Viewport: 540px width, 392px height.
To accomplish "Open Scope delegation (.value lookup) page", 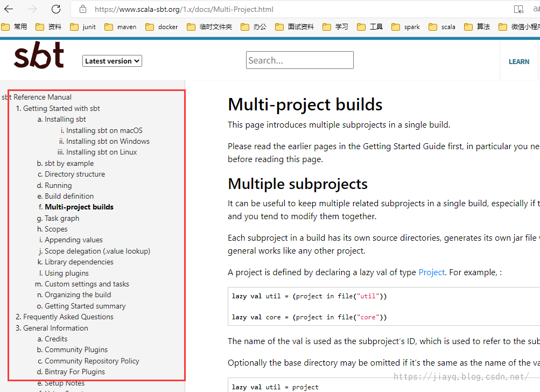I will click(97, 251).
